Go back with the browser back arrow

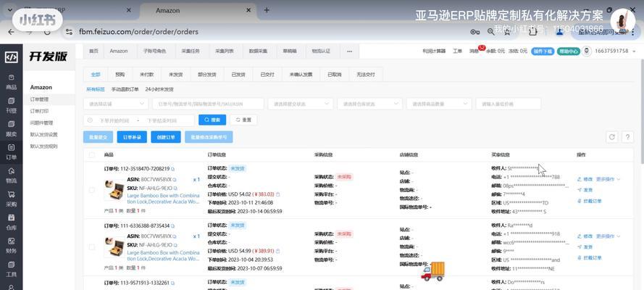[x=12, y=32]
